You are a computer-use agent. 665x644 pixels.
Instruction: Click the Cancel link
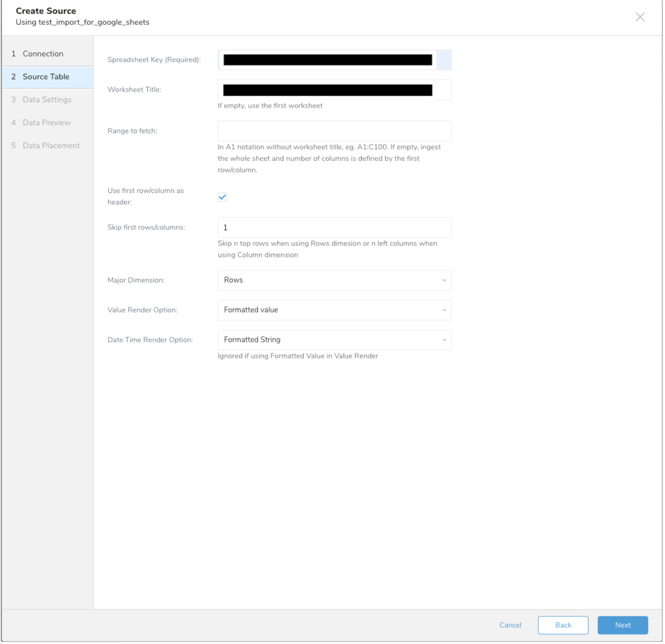click(510, 625)
